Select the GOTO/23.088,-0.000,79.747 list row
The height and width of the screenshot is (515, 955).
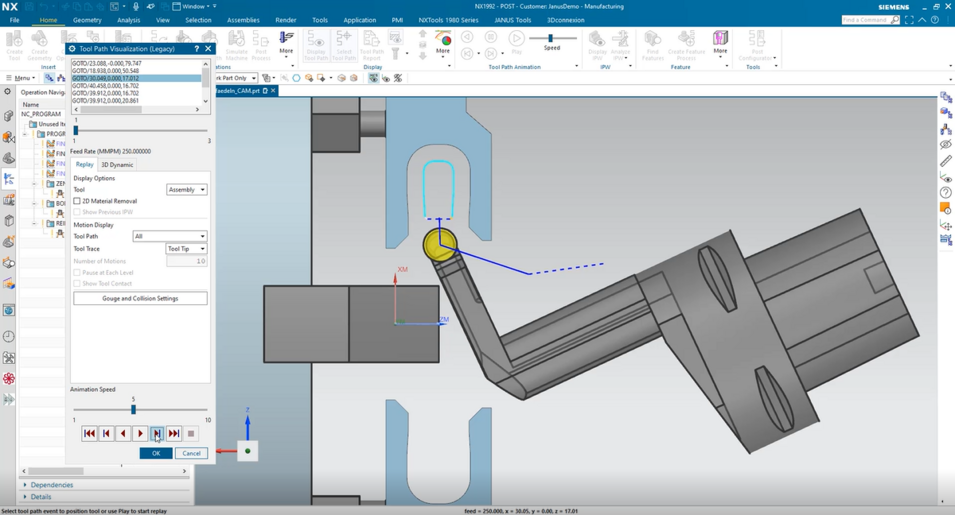tap(136, 63)
